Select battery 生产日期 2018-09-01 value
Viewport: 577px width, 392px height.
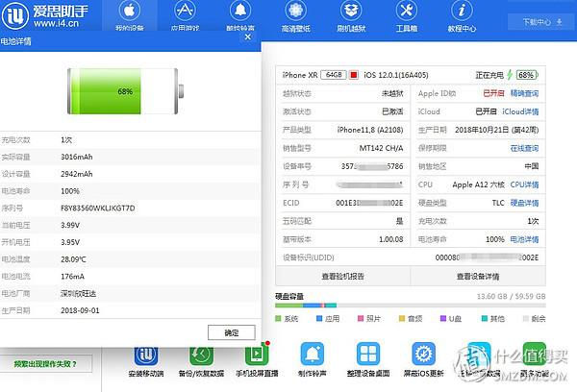[x=80, y=310]
